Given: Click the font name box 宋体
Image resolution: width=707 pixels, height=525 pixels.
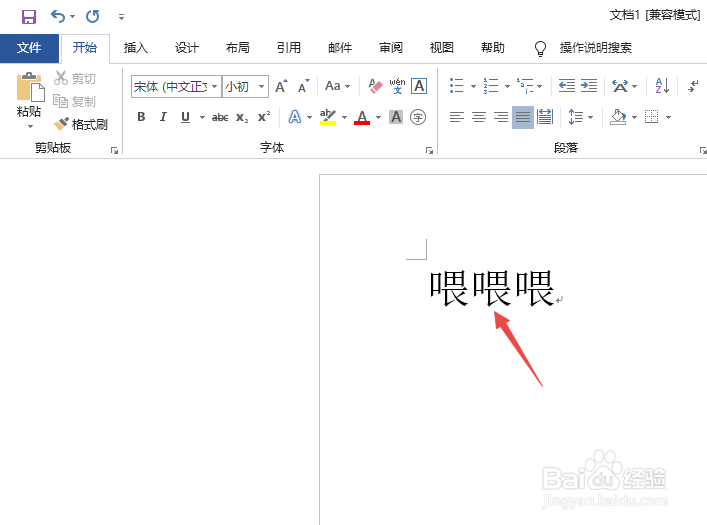Looking at the screenshot, I should pos(170,86).
